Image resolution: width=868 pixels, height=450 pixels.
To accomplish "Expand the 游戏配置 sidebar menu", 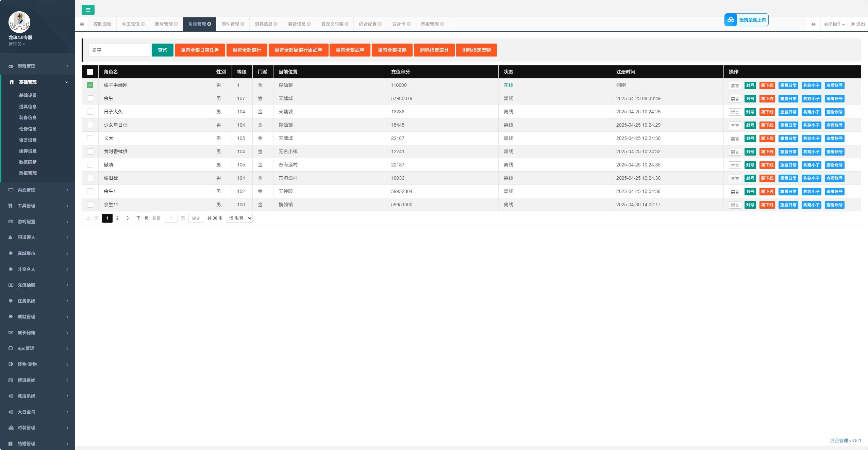I will (x=37, y=222).
